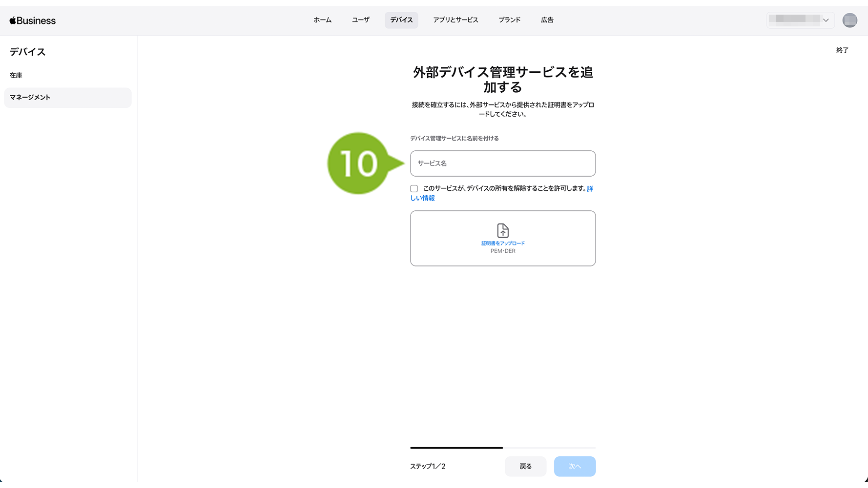Enable the device ownership release checkbox
The image size is (868, 488).
pos(414,189)
